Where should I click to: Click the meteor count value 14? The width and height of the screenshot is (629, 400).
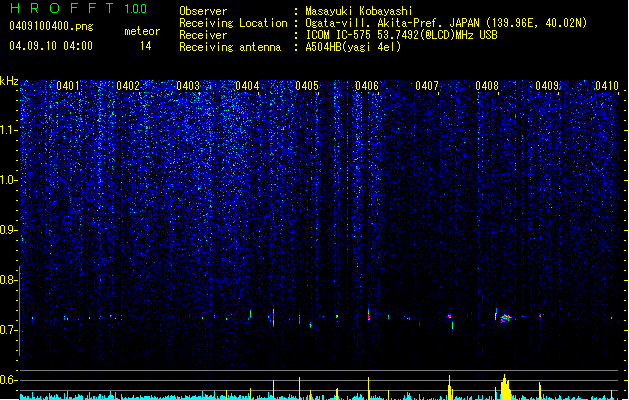[x=146, y=46]
